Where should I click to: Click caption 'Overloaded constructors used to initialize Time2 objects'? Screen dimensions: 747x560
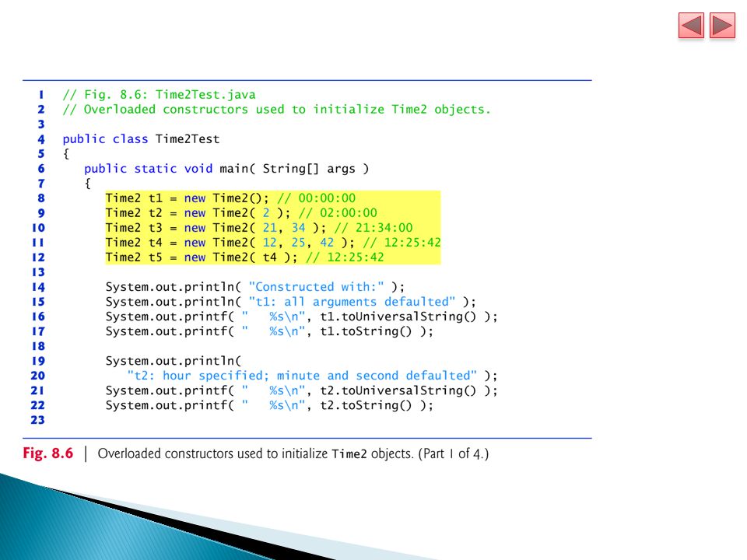[x=255, y=453]
